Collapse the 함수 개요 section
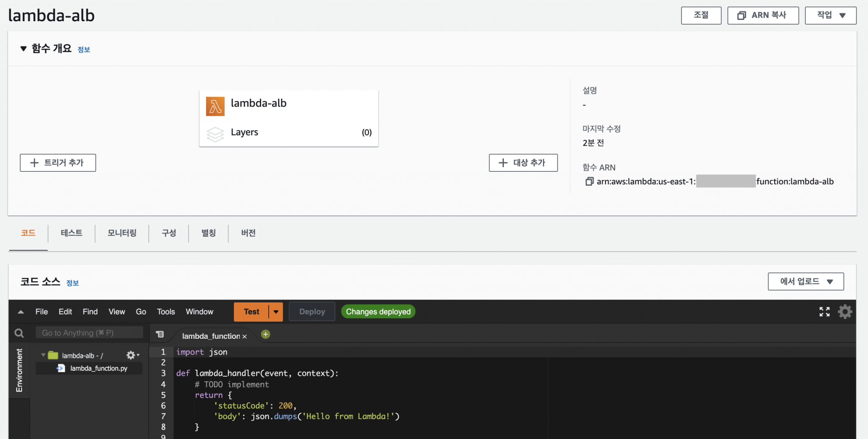The image size is (868, 439). coord(24,48)
